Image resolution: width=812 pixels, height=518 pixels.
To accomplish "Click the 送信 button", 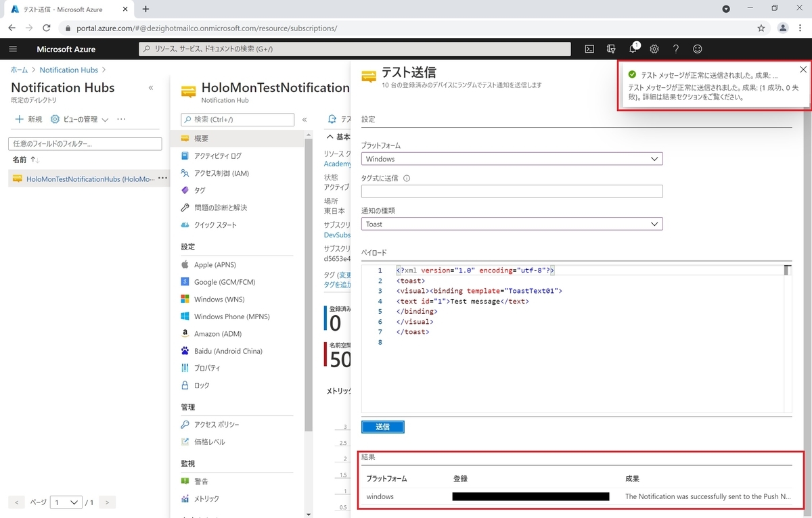I will pyautogui.click(x=383, y=427).
